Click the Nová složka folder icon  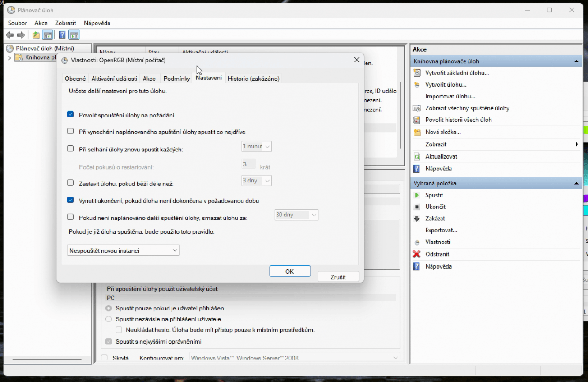[x=416, y=132]
